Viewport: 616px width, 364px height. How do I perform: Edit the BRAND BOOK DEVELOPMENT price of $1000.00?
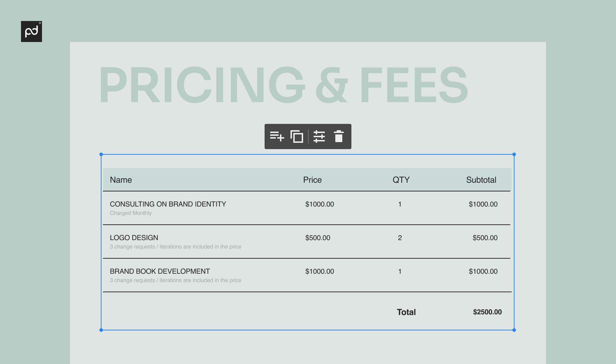(320, 271)
